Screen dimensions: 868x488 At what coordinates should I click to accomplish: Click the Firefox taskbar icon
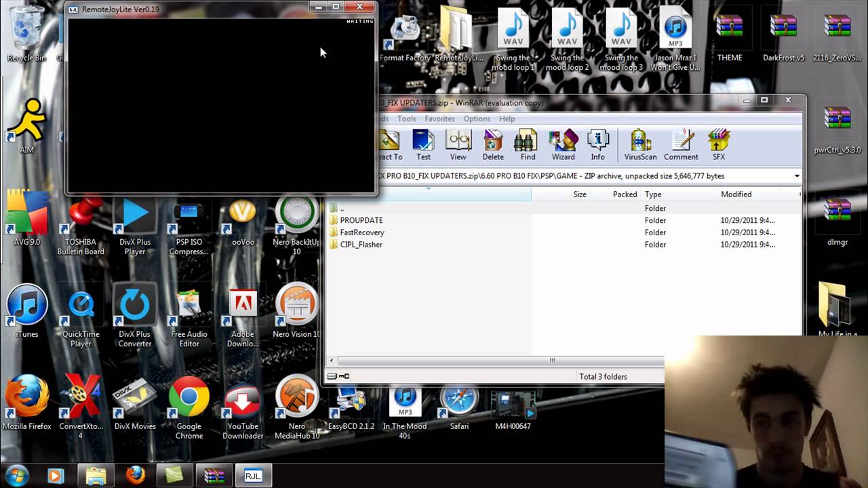click(135, 476)
